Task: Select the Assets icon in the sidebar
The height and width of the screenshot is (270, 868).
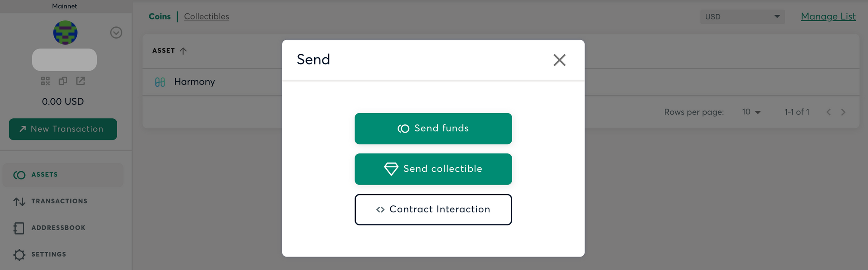Action: (x=19, y=175)
